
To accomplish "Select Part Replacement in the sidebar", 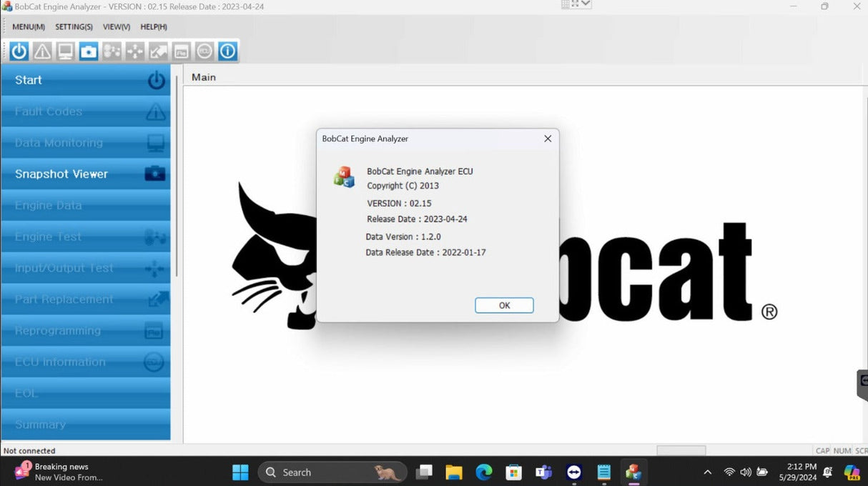I will click(x=86, y=299).
